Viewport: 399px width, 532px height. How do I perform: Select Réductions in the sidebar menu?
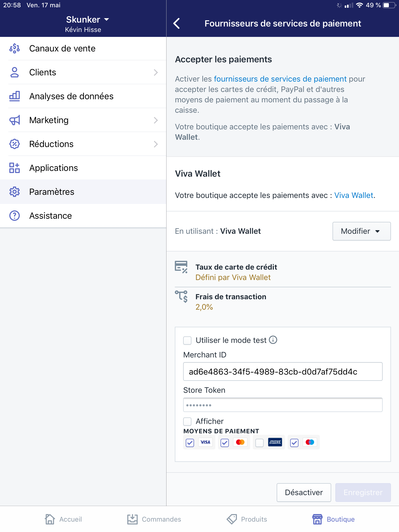pyautogui.click(x=51, y=144)
